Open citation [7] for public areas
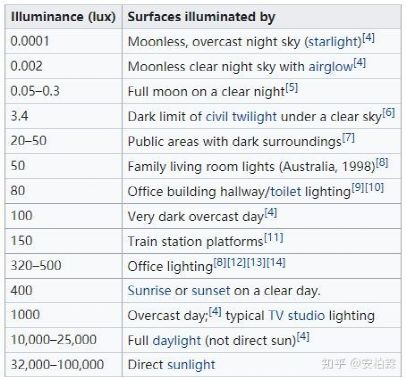Viewport: 406px width, 381px height. [x=348, y=138]
